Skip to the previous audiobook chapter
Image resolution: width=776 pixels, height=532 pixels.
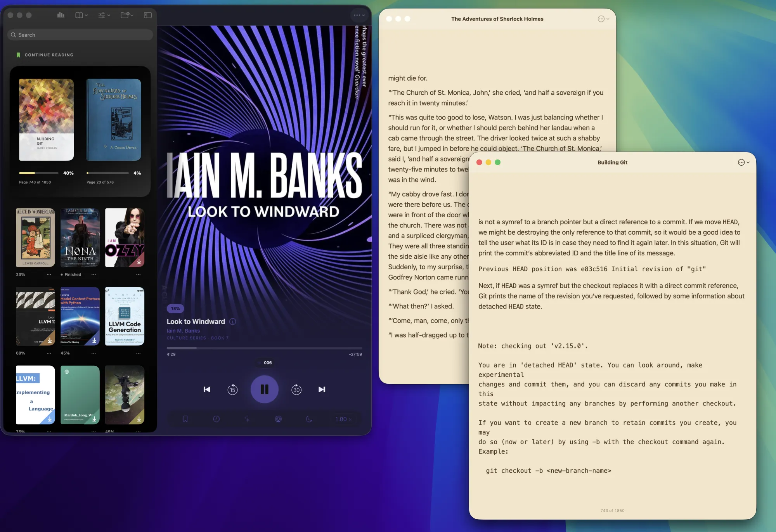point(207,390)
